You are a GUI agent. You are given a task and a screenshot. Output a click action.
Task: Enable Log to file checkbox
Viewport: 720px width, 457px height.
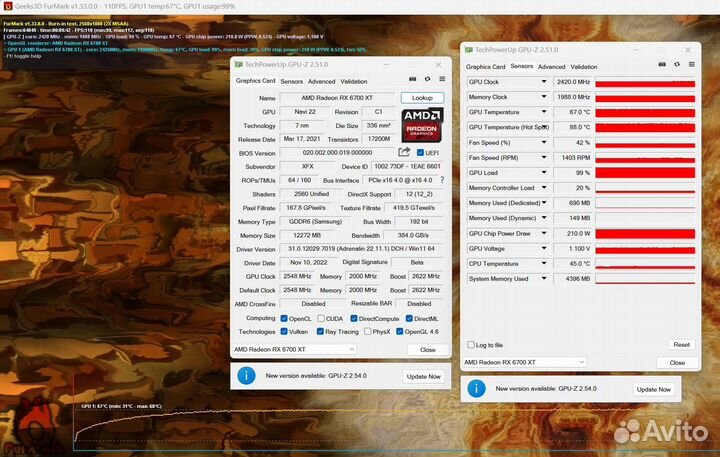click(x=471, y=344)
